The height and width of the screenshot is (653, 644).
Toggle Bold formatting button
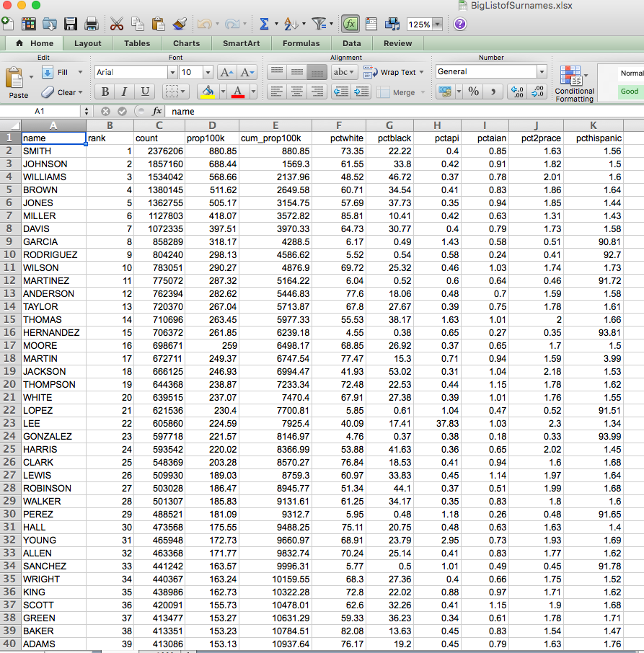click(x=105, y=92)
